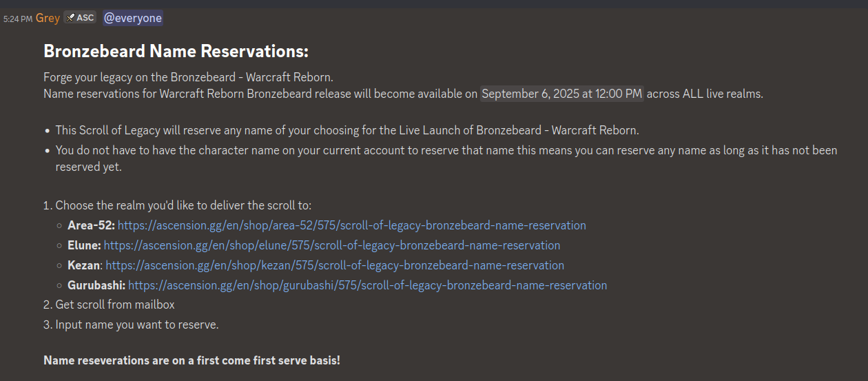
Task: Open the Elune scroll shop link
Action: point(331,245)
